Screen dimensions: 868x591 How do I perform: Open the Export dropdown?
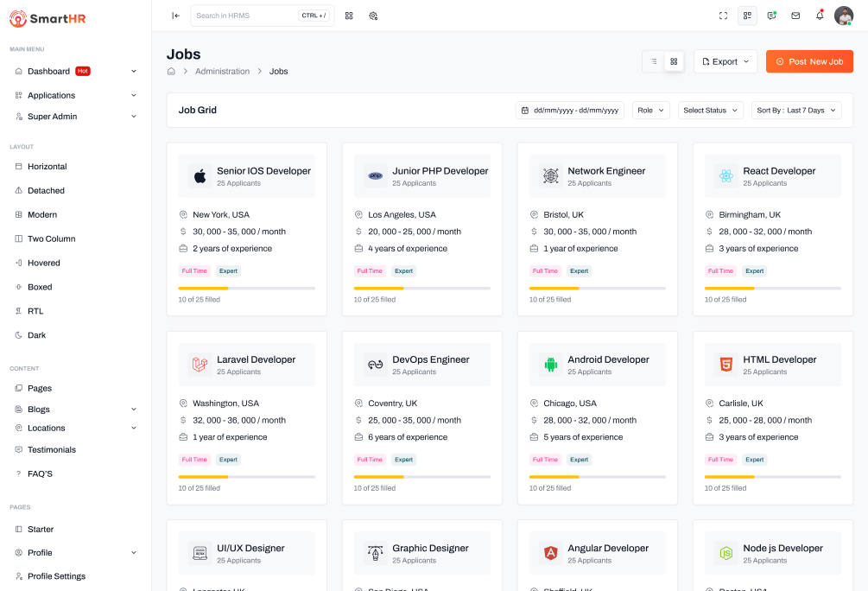pos(725,61)
